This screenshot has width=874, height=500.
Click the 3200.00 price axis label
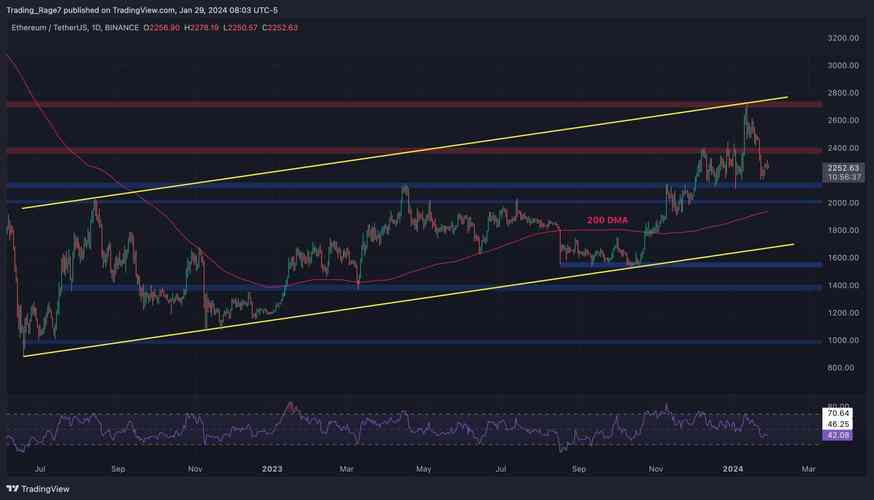[x=843, y=38]
